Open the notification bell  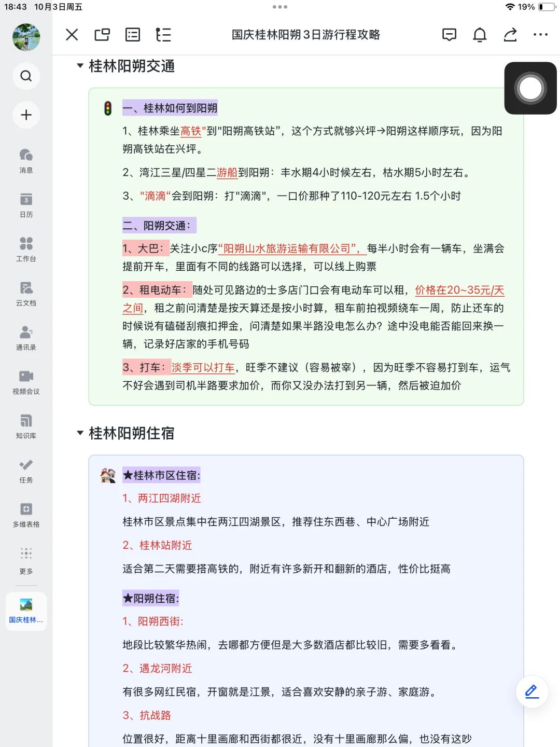coord(480,35)
